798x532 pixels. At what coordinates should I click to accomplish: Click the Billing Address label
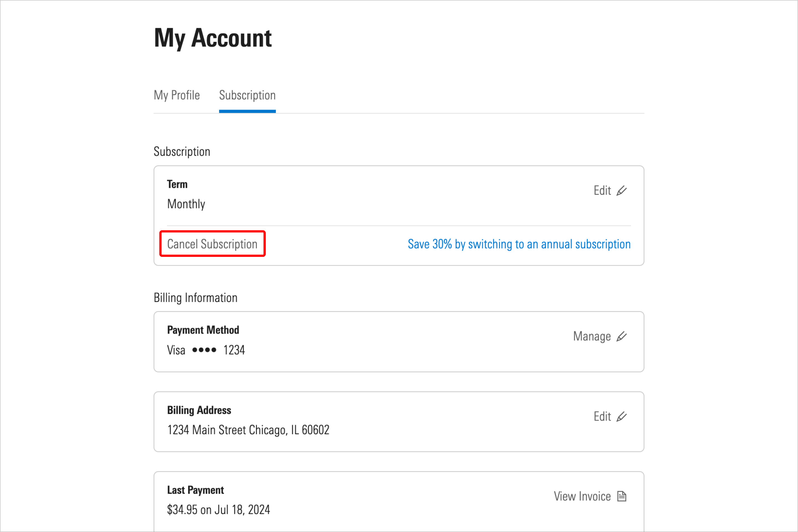[x=199, y=411]
